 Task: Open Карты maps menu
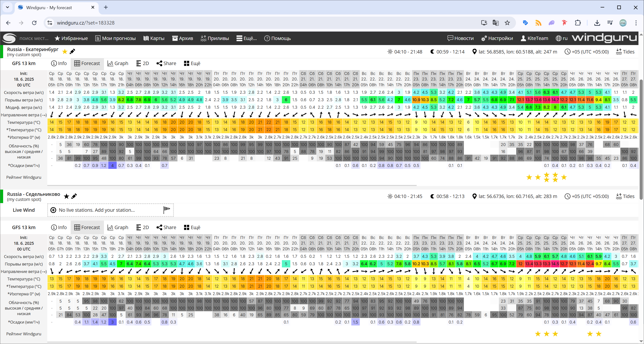[x=154, y=38]
